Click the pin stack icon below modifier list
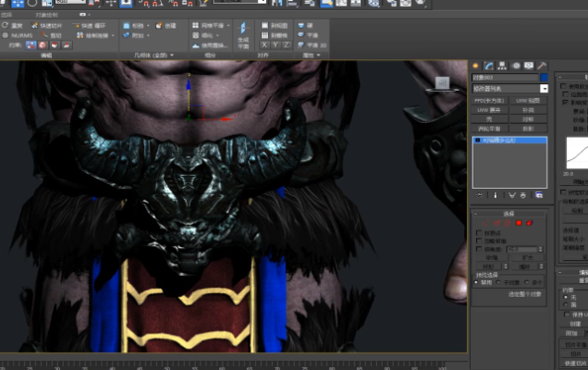Viewport: 588px width, 370px height. coord(479,195)
